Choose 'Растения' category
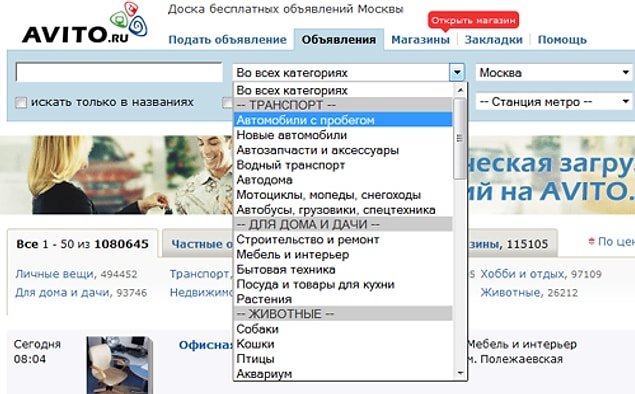Screen dimensions: 635x394 pos(343,299)
